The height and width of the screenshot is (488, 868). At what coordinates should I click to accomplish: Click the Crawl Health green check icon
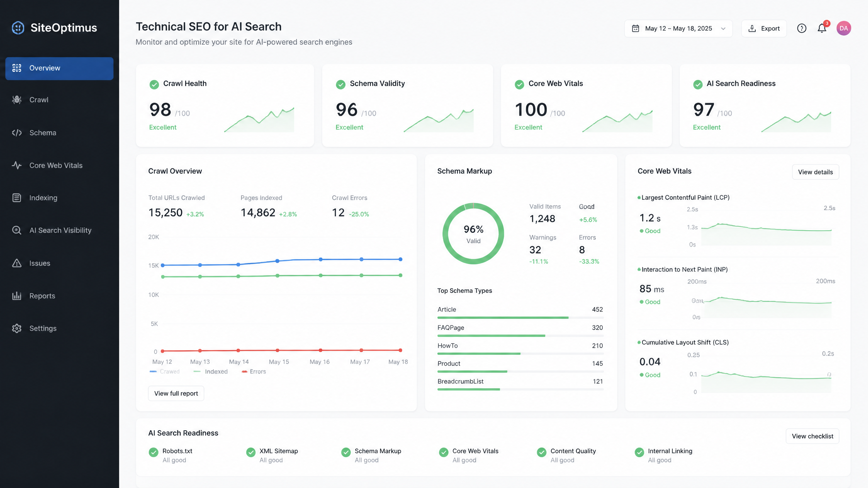(154, 84)
